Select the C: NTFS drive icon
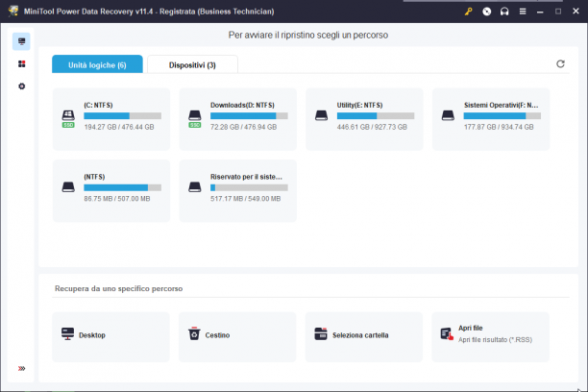 coord(68,118)
